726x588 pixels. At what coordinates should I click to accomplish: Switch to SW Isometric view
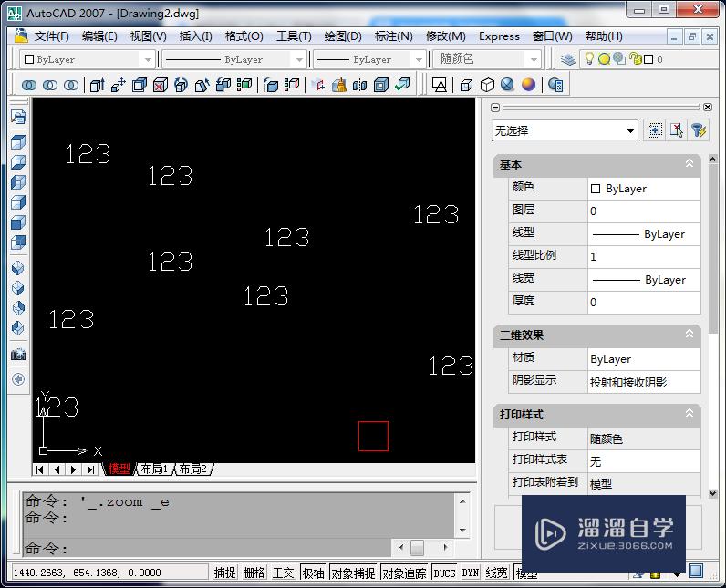pos(18,268)
